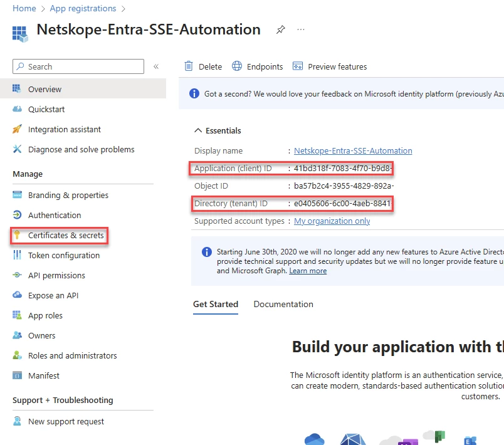
Task: Open the more options ellipsis beside the title
Action: tap(301, 29)
